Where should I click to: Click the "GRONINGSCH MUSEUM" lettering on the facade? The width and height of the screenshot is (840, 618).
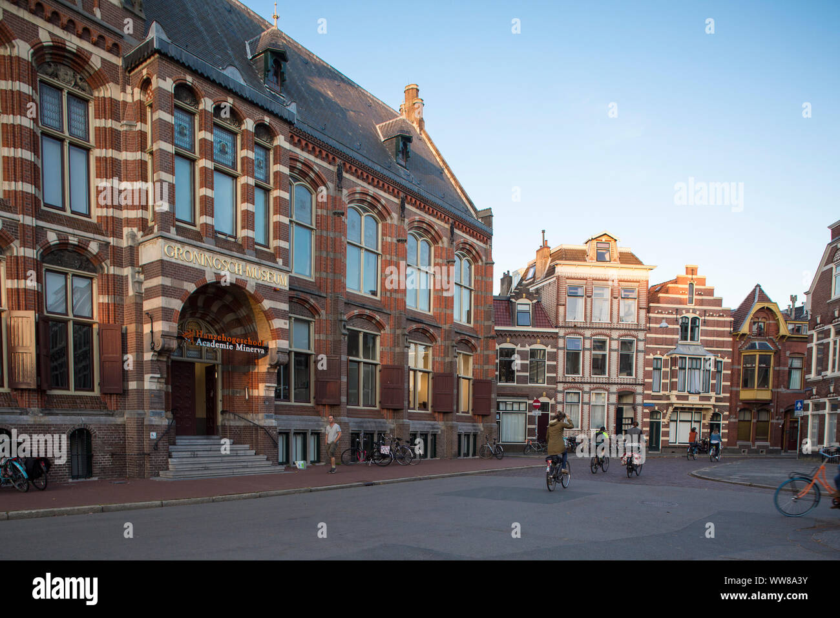pyautogui.click(x=226, y=264)
